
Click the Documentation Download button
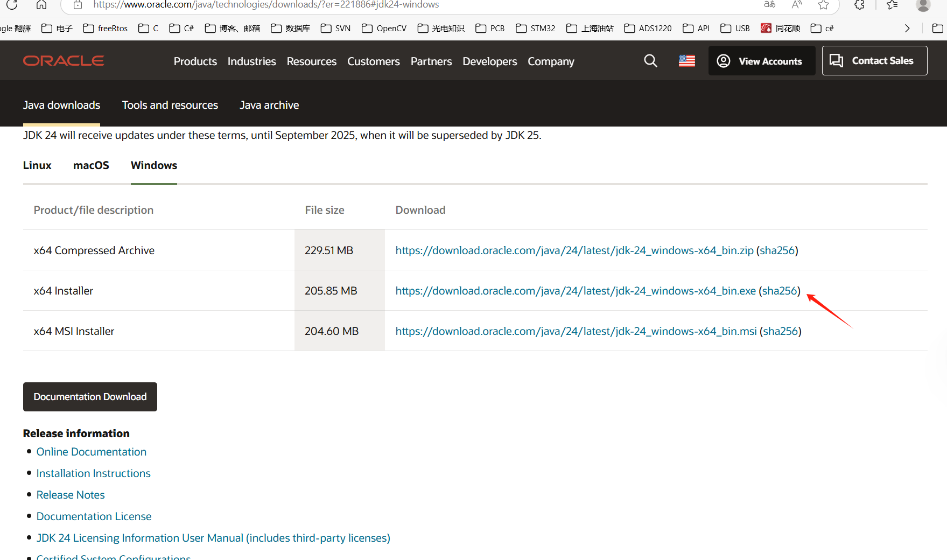click(x=90, y=397)
